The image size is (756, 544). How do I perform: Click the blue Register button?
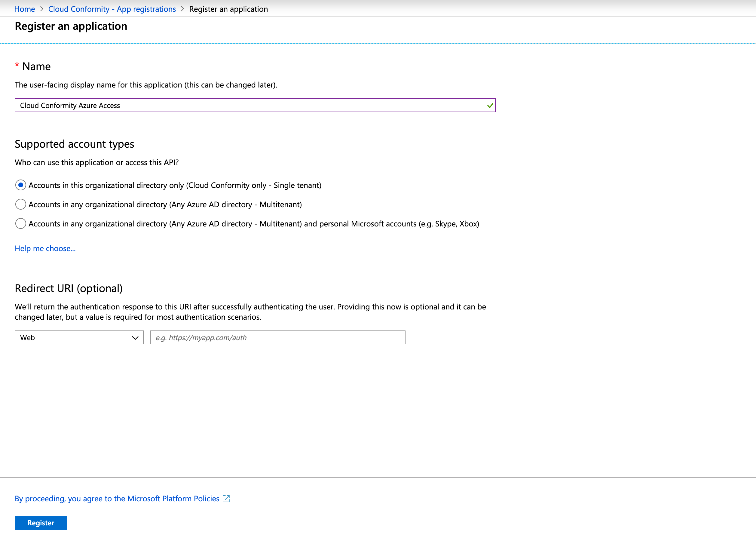(x=41, y=523)
